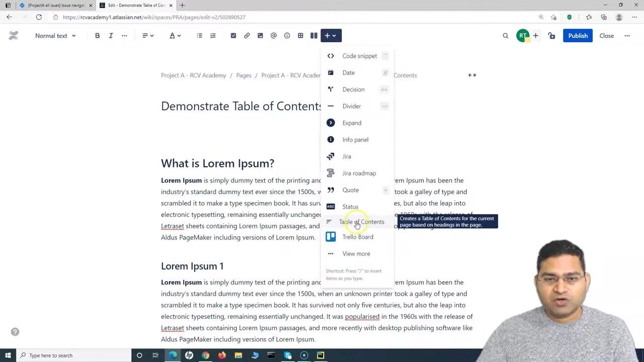Publish the page
The height and width of the screenshot is (362, 644).
tap(578, 36)
